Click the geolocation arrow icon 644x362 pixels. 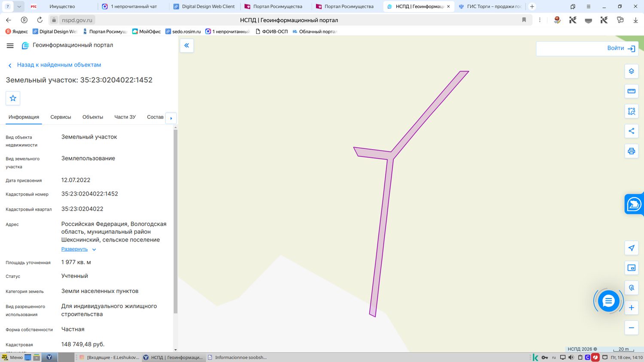[x=631, y=248]
